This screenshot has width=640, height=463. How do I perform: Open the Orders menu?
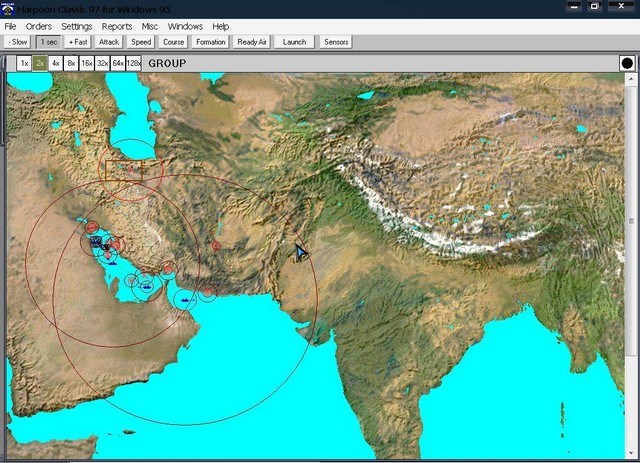coord(38,26)
